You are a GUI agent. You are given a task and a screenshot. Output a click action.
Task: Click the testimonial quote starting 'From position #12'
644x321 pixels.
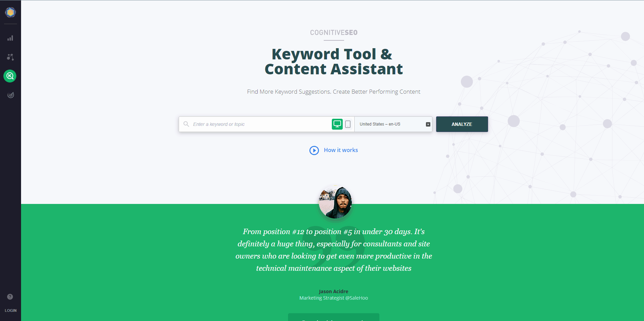point(334,250)
